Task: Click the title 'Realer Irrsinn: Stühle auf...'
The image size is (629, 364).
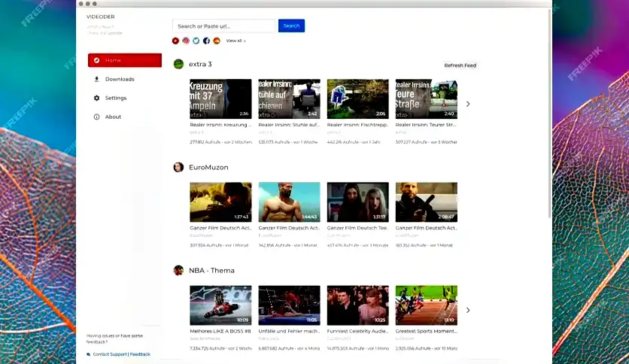Action: click(x=289, y=125)
